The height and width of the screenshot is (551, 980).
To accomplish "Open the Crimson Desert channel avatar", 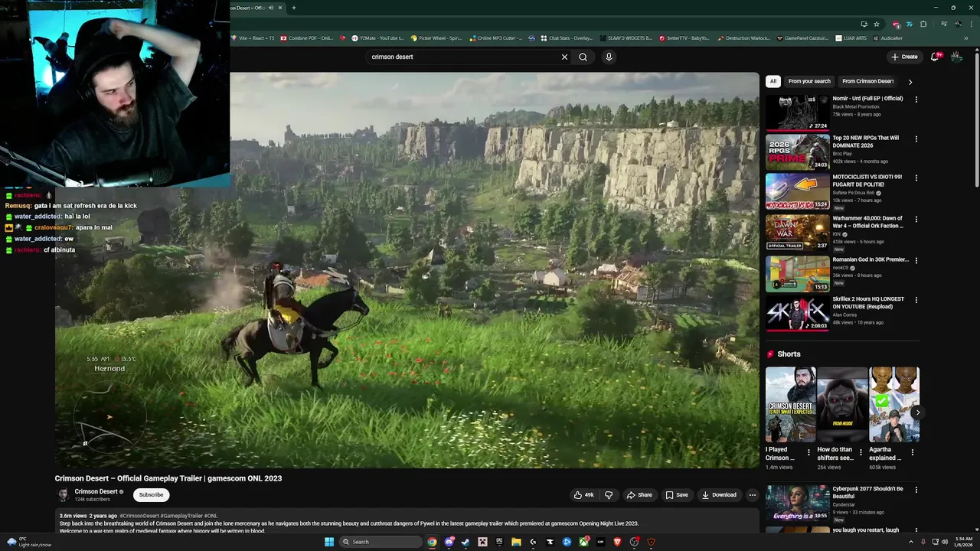I will click(x=63, y=495).
